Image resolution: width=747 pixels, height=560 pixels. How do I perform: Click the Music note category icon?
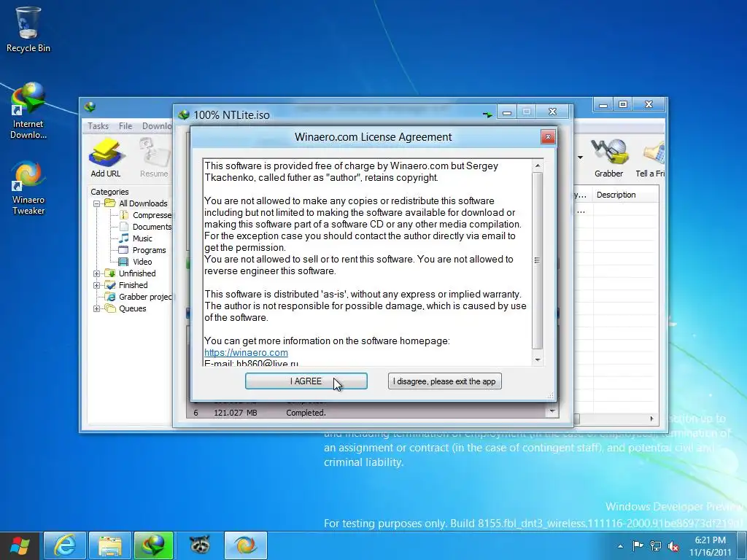point(124,238)
